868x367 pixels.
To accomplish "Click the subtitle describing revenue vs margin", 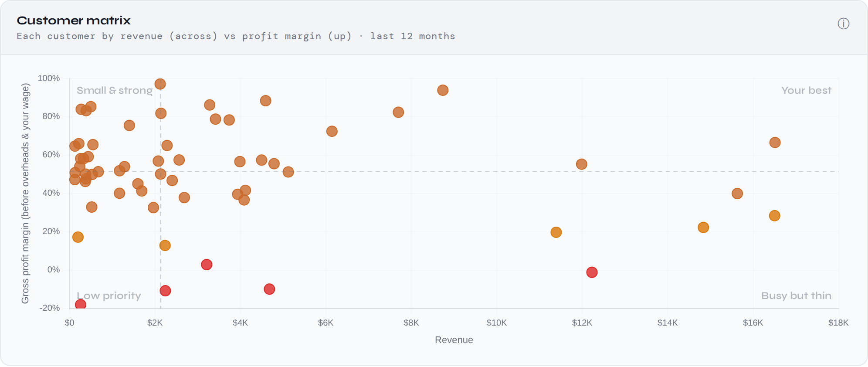I will 236,36.
